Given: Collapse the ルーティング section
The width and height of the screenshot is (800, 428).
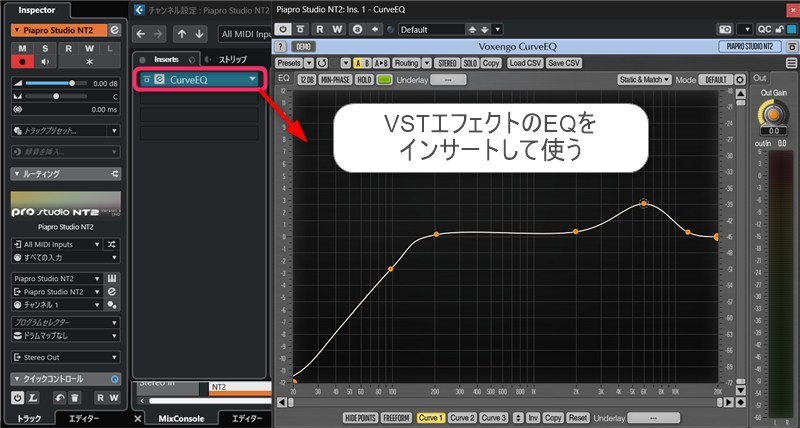Looking at the screenshot, I should pyautogui.click(x=16, y=174).
